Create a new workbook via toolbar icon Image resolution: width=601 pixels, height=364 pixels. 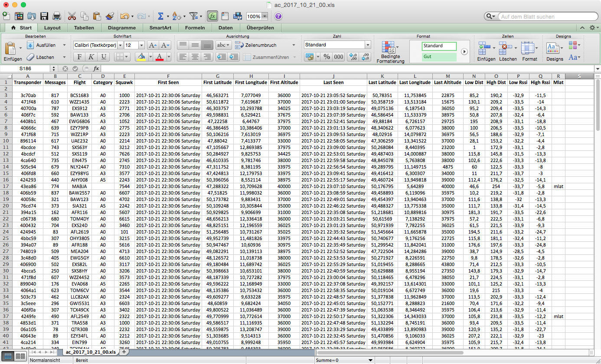pos(6,16)
